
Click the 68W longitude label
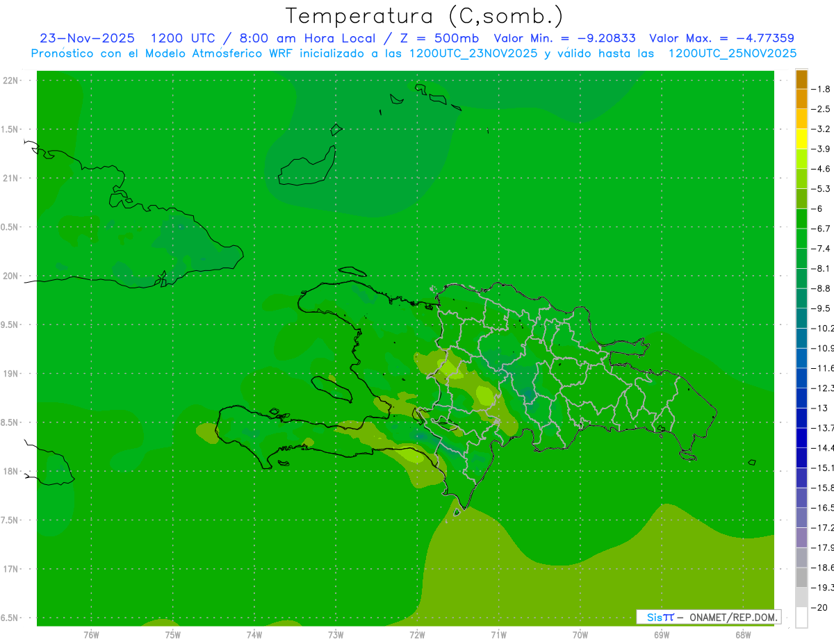pos(742,634)
